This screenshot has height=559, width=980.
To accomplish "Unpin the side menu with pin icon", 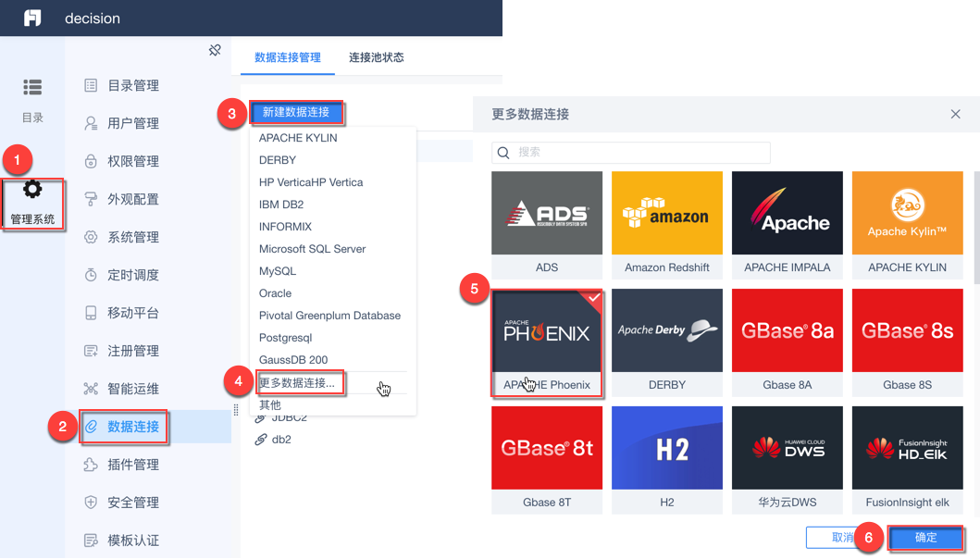I will [215, 50].
